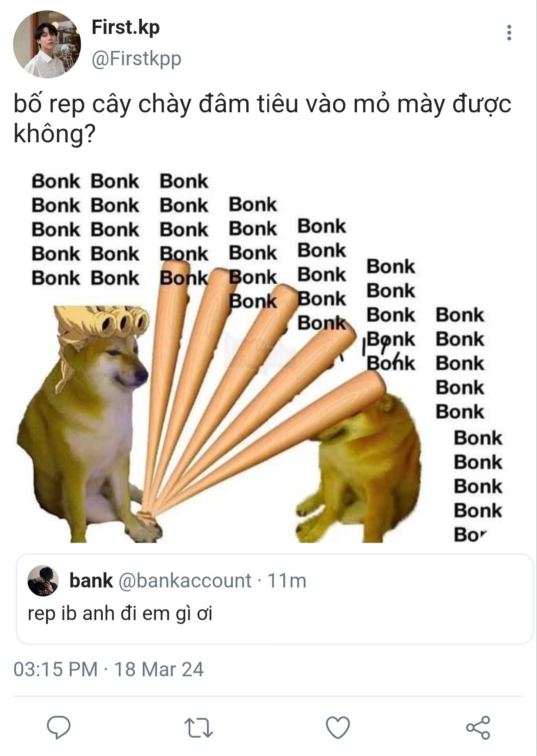This screenshot has width=537, height=756.
Task: Click the @bankaccount handle
Action: (x=185, y=581)
